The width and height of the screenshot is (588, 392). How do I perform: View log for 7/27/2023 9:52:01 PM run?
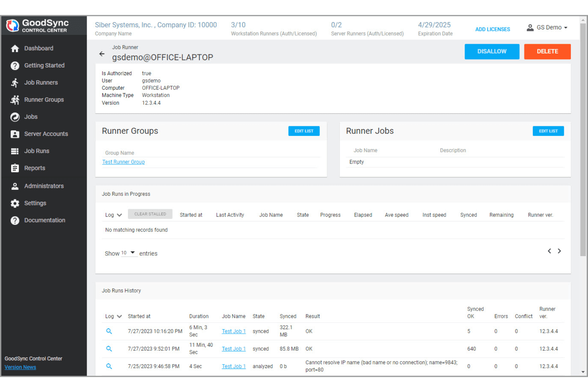(x=109, y=349)
